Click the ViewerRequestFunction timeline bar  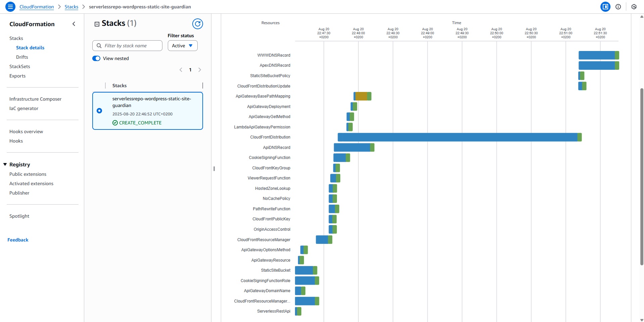tap(335, 178)
